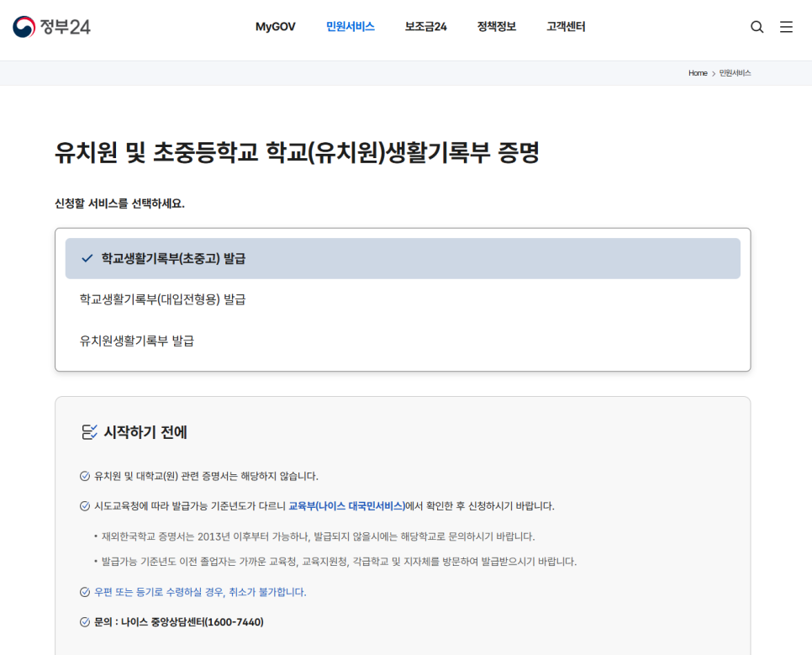Click text 신청할 서비스를 선택하세요.
This screenshot has height=655, width=812.
[x=119, y=203]
